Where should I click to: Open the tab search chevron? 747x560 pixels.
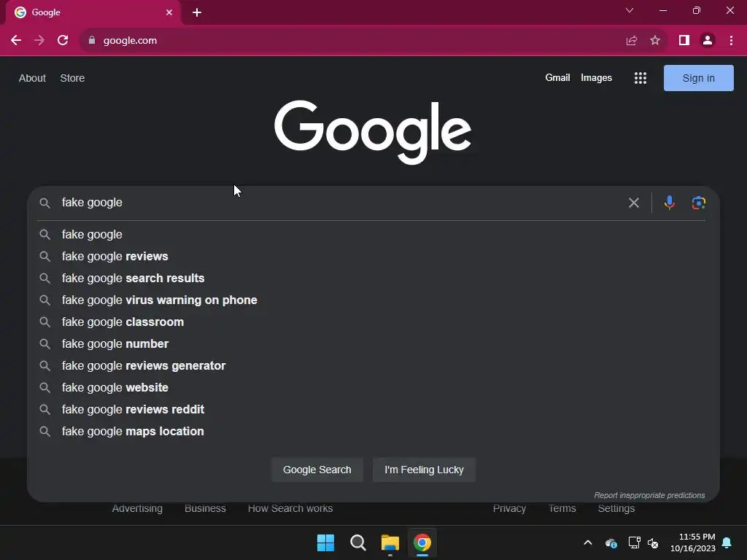[x=630, y=10]
